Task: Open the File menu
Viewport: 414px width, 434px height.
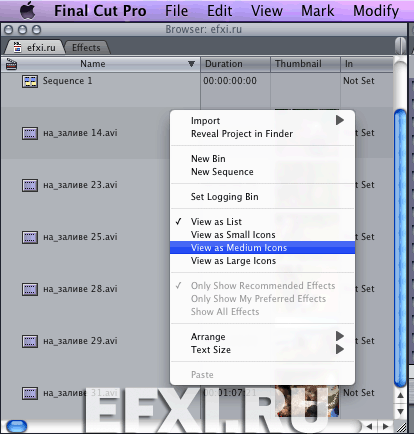Action: point(176,11)
